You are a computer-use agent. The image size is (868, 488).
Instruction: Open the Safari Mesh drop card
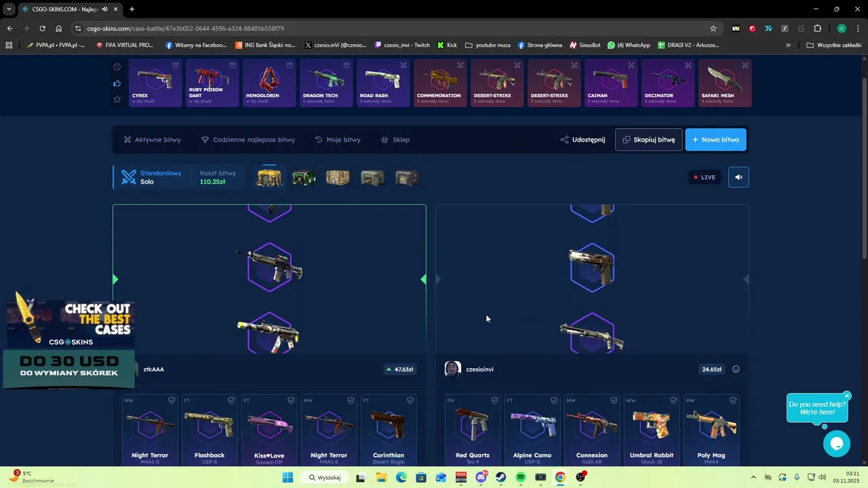(725, 83)
